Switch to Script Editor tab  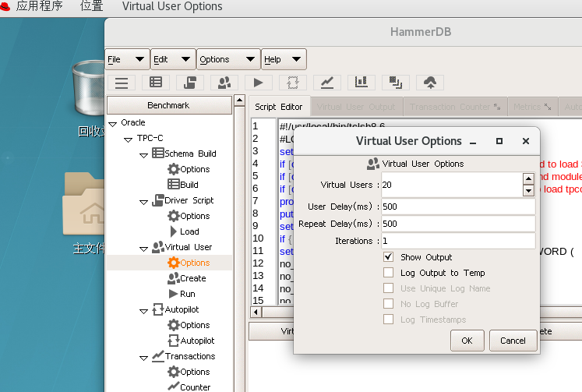(279, 107)
